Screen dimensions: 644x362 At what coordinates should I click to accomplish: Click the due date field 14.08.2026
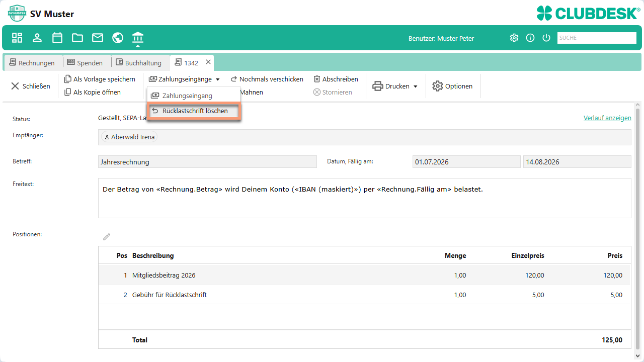coord(577,162)
